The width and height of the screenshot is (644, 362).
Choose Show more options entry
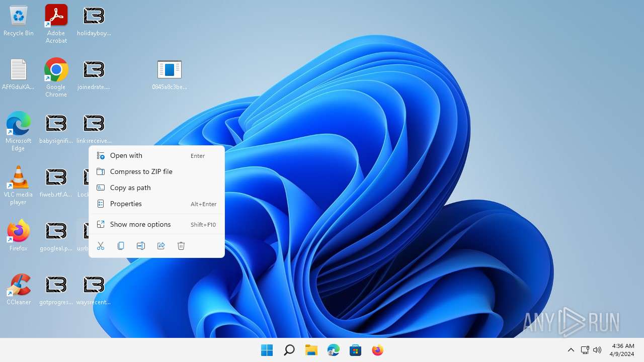[156, 224]
